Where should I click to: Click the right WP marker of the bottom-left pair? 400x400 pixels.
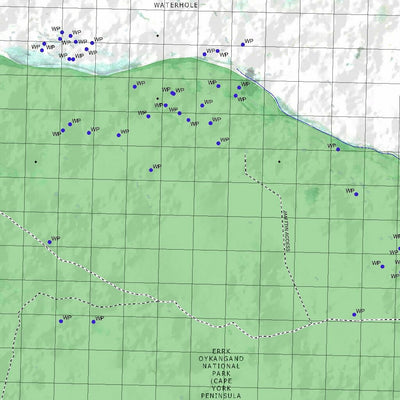[x=94, y=322]
